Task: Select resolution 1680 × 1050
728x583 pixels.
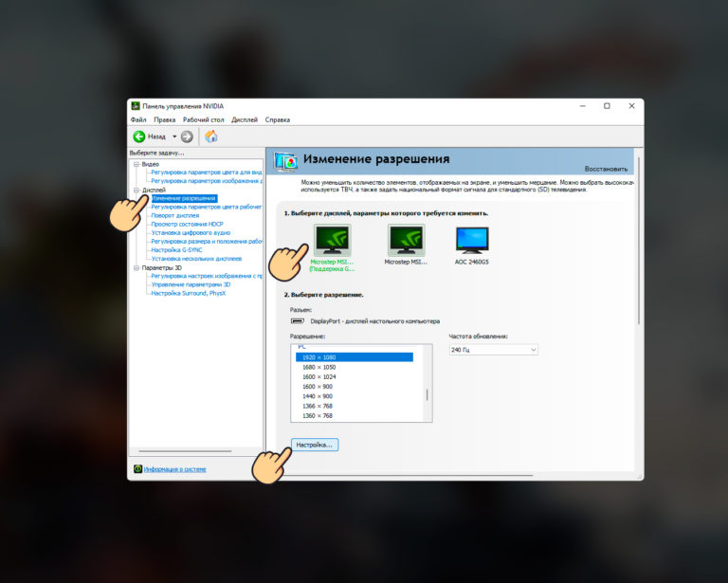Action: (x=318, y=367)
